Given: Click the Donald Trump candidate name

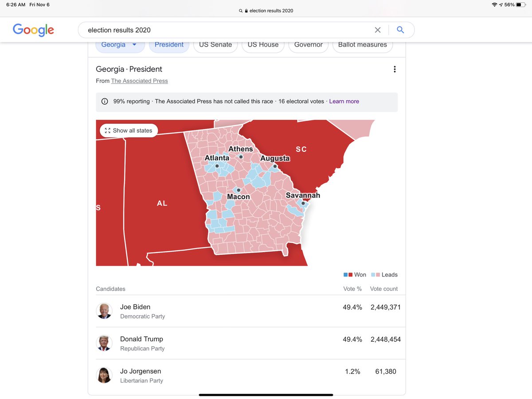Looking at the screenshot, I should [141, 339].
